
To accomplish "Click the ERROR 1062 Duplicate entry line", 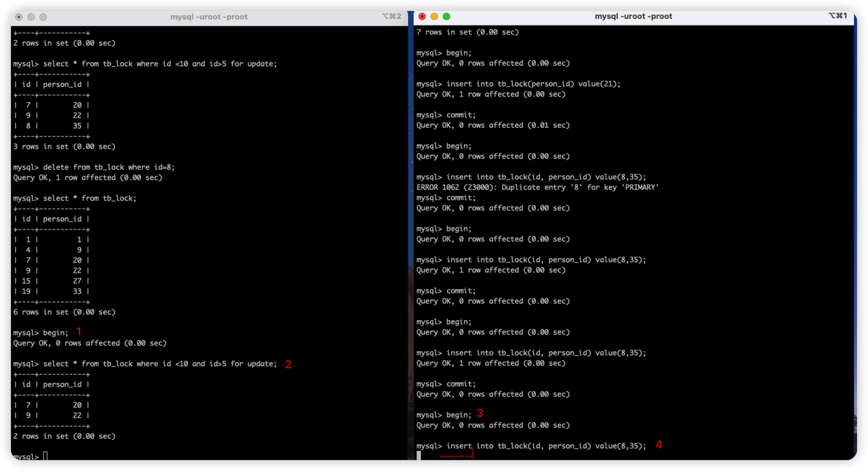I will (x=537, y=187).
